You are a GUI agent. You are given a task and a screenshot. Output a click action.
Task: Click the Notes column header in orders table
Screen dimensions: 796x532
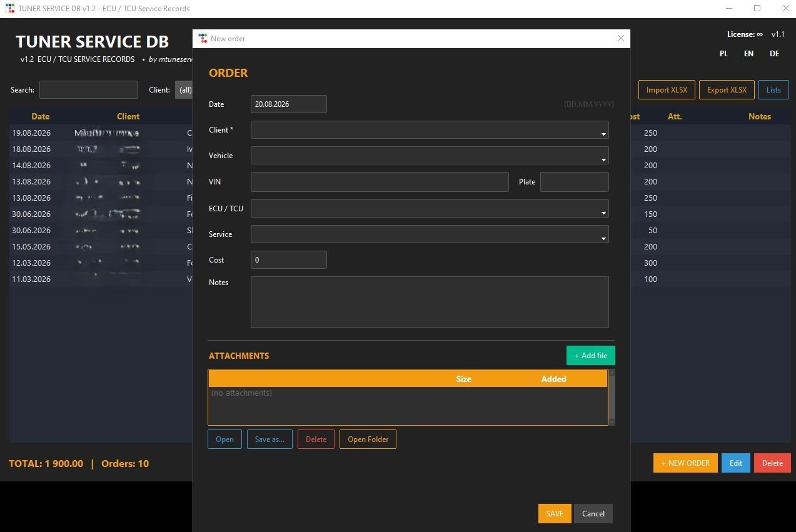760,116
